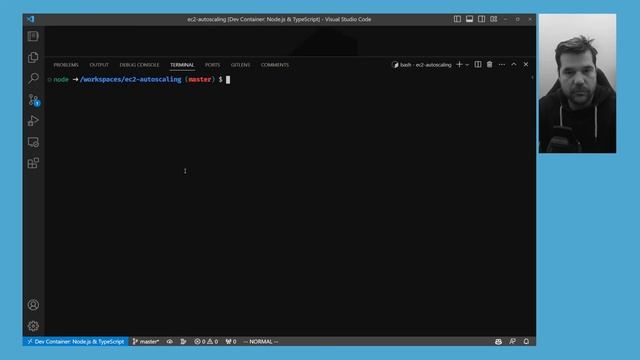
Task: Click the (master) branch text in terminal
Action: 200,79
